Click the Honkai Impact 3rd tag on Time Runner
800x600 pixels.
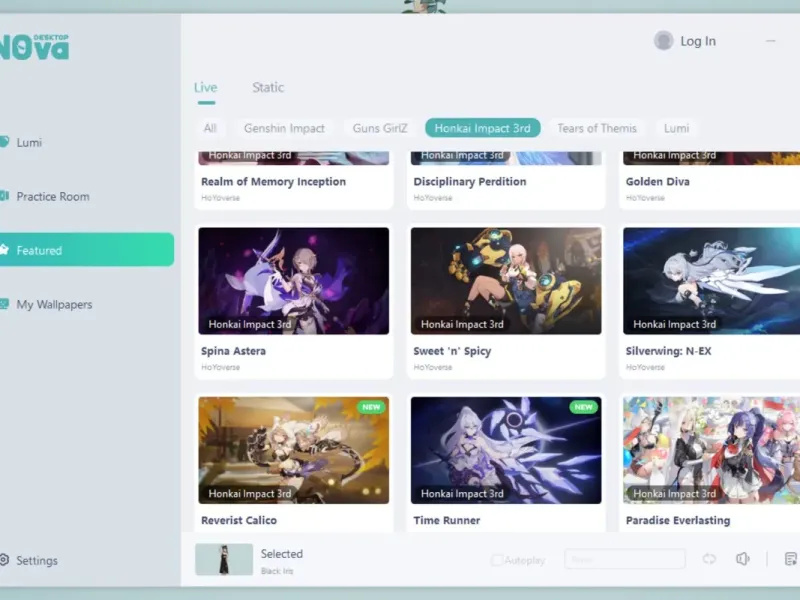click(462, 494)
